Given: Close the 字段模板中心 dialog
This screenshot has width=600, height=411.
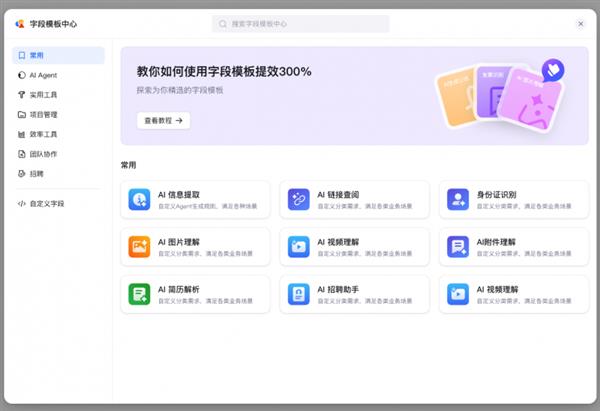Looking at the screenshot, I should tap(580, 24).
